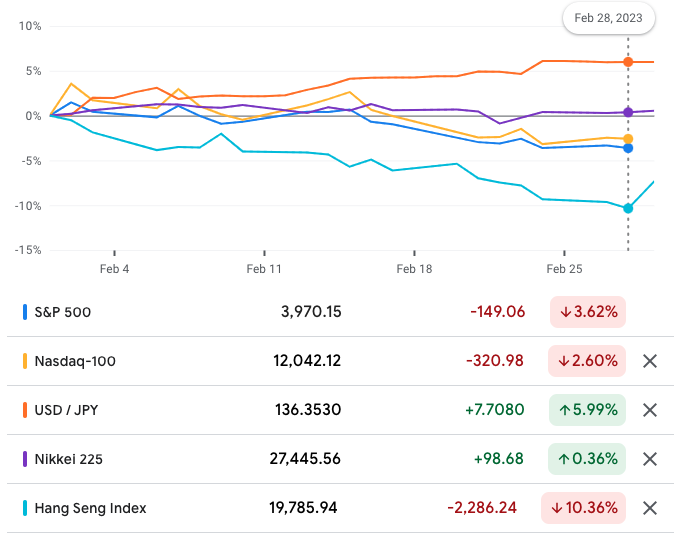Select the Hang Seng Index label
Image resolution: width=683 pixels, height=539 pixels.
tap(90, 508)
